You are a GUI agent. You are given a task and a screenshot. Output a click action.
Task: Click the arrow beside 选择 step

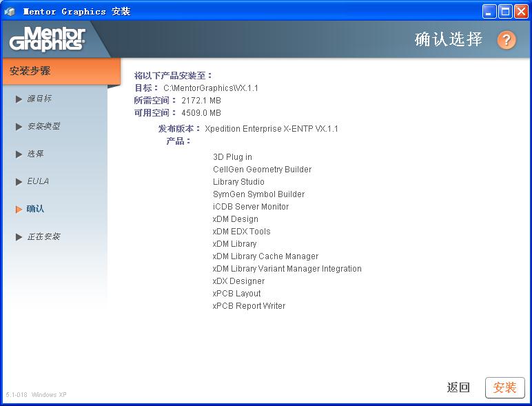click(x=19, y=154)
